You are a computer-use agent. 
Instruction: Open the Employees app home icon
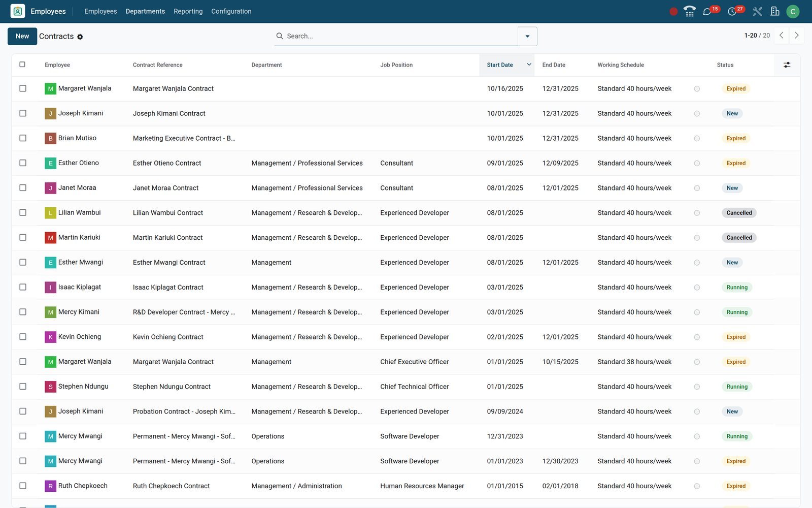click(18, 11)
